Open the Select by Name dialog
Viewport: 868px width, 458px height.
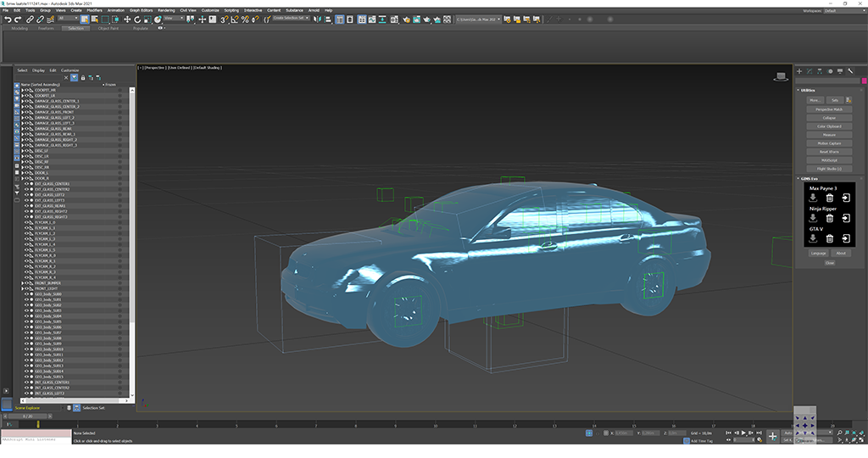(95, 20)
